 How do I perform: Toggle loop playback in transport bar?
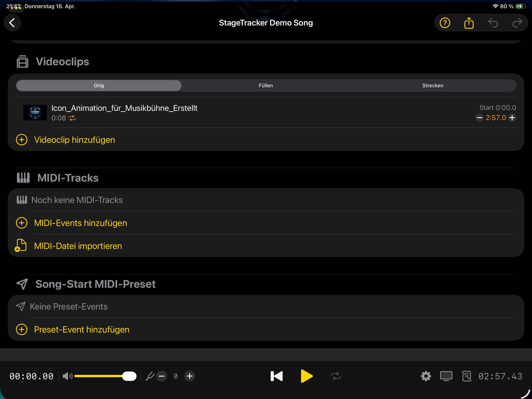336,376
